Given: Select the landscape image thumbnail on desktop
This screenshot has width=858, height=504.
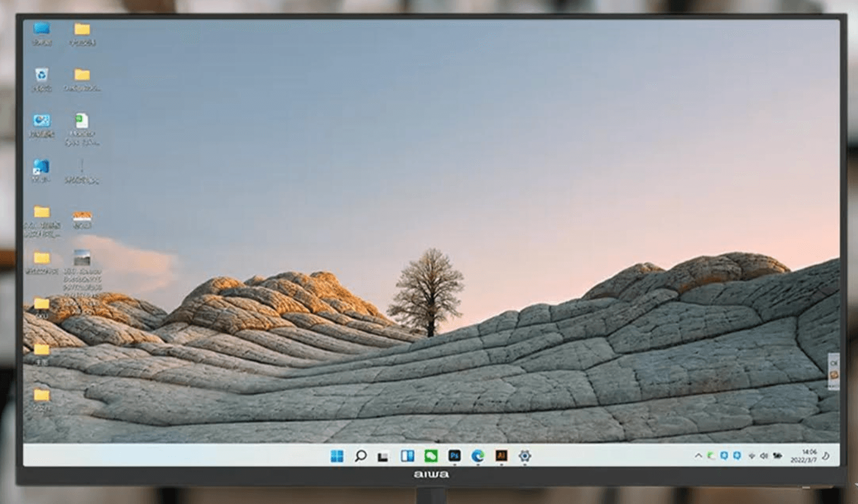Looking at the screenshot, I should (x=82, y=257).
